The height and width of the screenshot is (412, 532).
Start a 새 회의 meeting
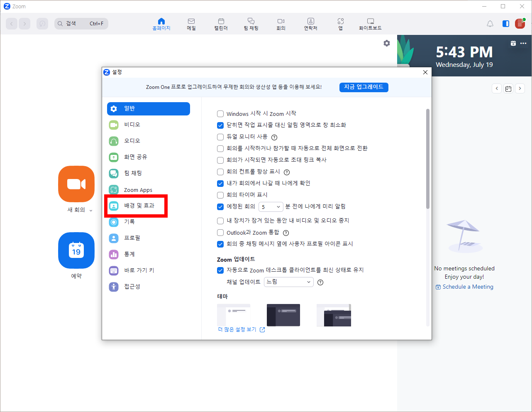click(x=76, y=184)
